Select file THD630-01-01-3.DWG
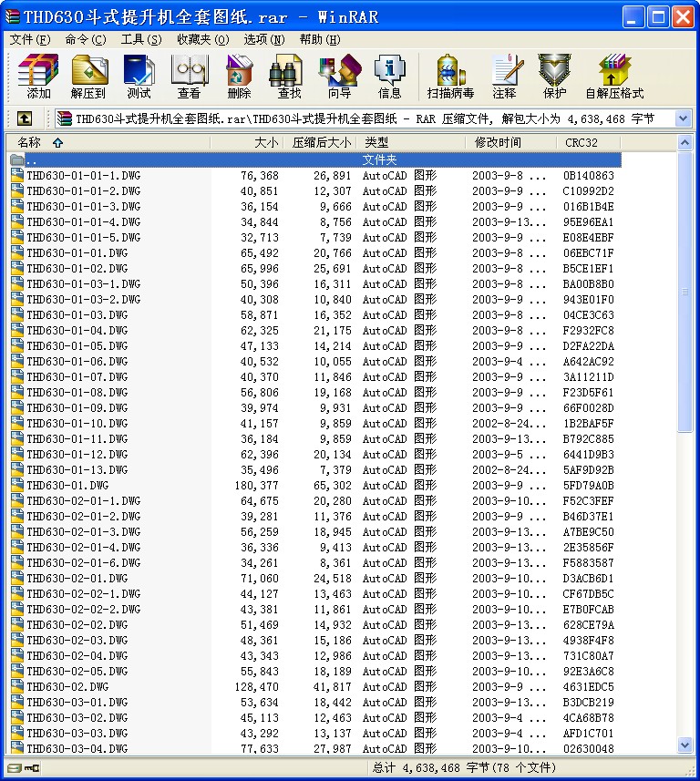Image resolution: width=700 pixels, height=781 pixels. (84, 206)
